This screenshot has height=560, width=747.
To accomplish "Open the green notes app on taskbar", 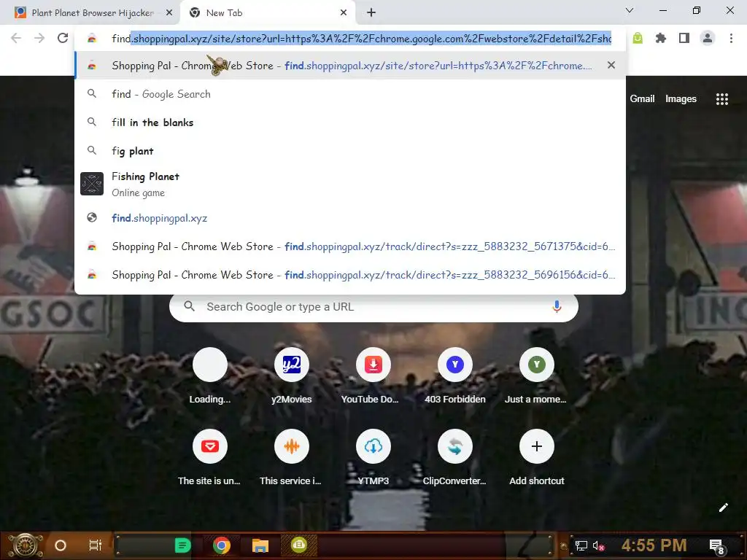I will coord(182,545).
